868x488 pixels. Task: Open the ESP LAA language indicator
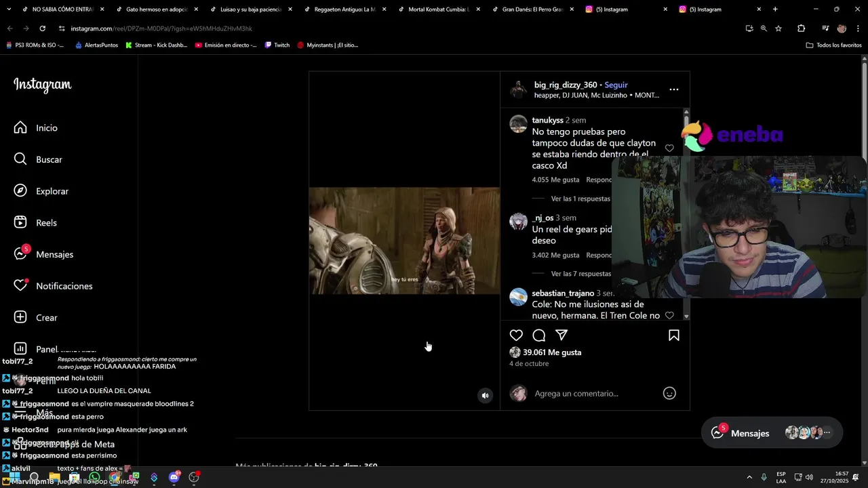[781, 477]
